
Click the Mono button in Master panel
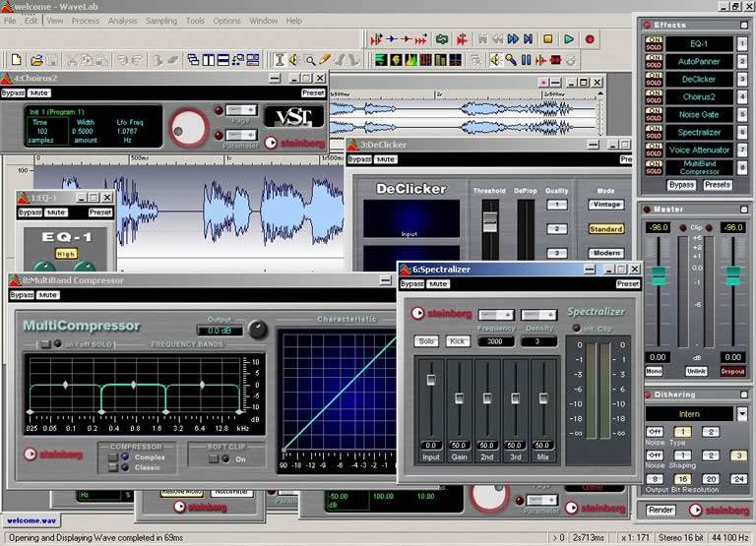(x=654, y=371)
